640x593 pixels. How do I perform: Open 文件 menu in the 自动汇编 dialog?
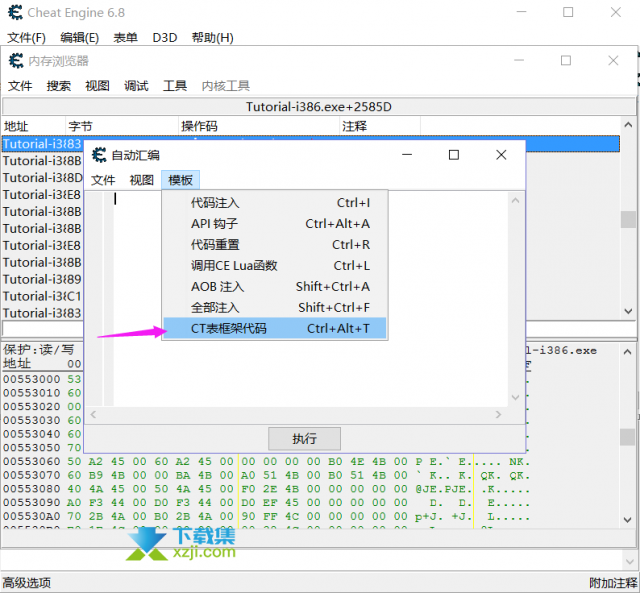[x=103, y=180]
